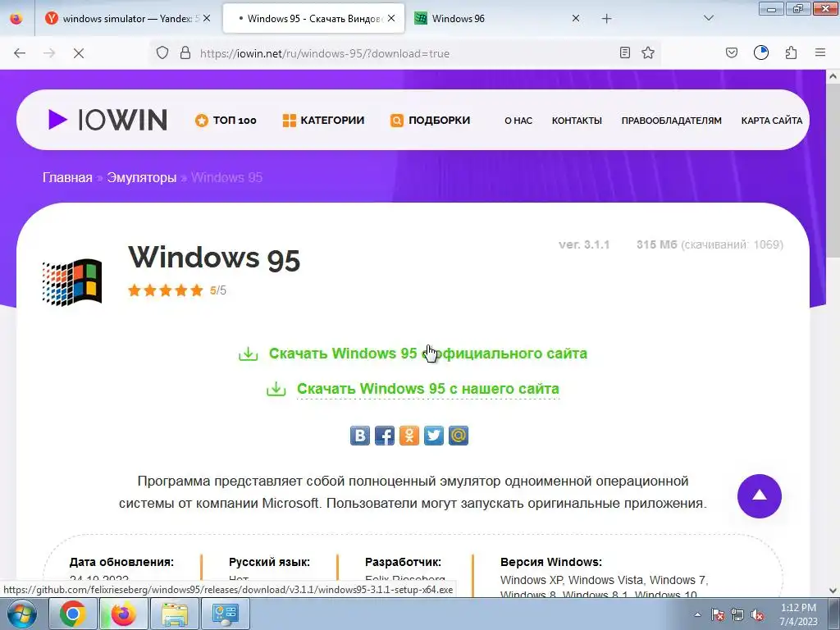Click the page scrollbar down arrow
The height and width of the screenshot is (630, 840).
point(833,591)
